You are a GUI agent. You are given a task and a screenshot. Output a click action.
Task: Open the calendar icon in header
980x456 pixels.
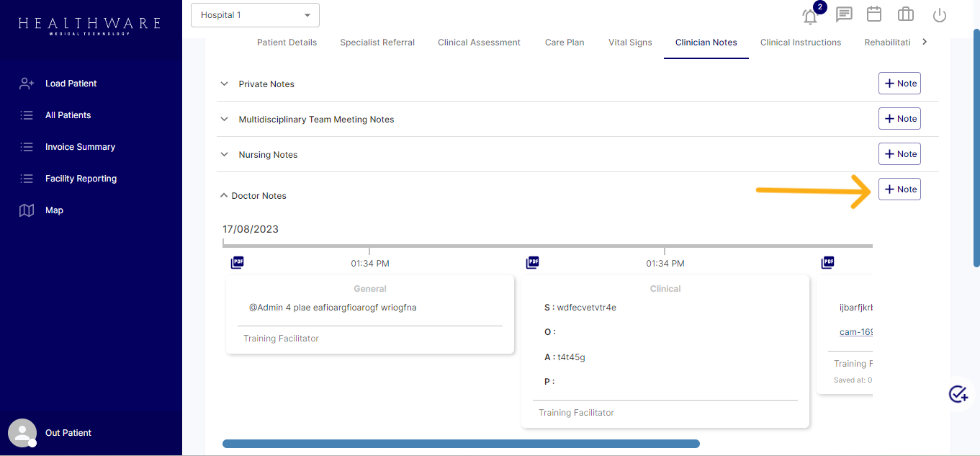874,14
